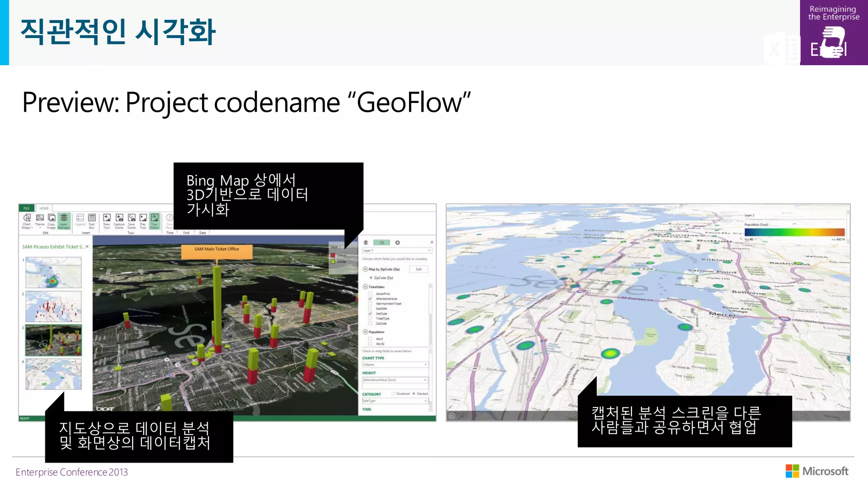Screen dimensions: 868x488
Task: Check the ZipCode field under TicketSales
Action: point(370,323)
